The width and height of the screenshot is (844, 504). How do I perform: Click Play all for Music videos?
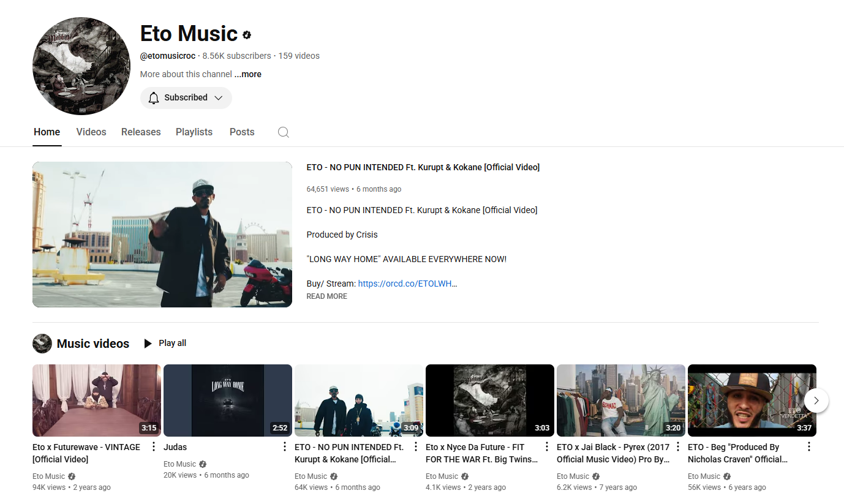pos(172,343)
